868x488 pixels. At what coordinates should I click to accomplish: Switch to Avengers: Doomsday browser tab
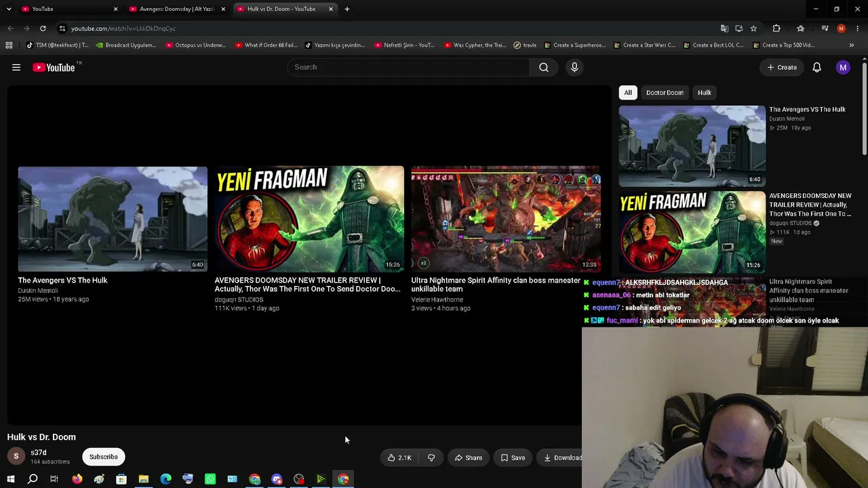pos(177,9)
